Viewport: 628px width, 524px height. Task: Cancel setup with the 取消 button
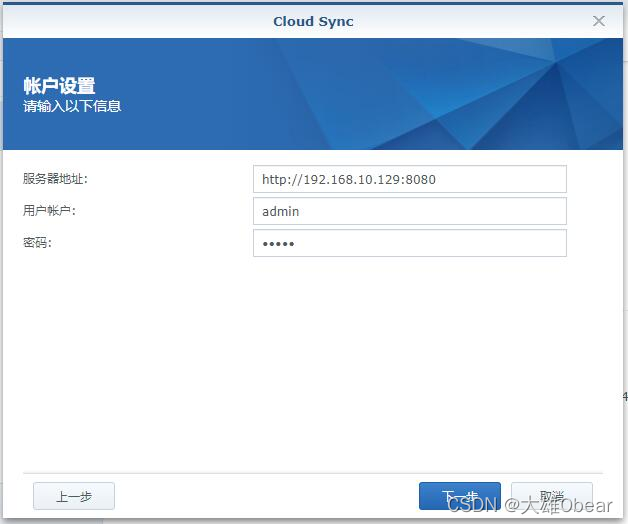pyautogui.click(x=552, y=496)
